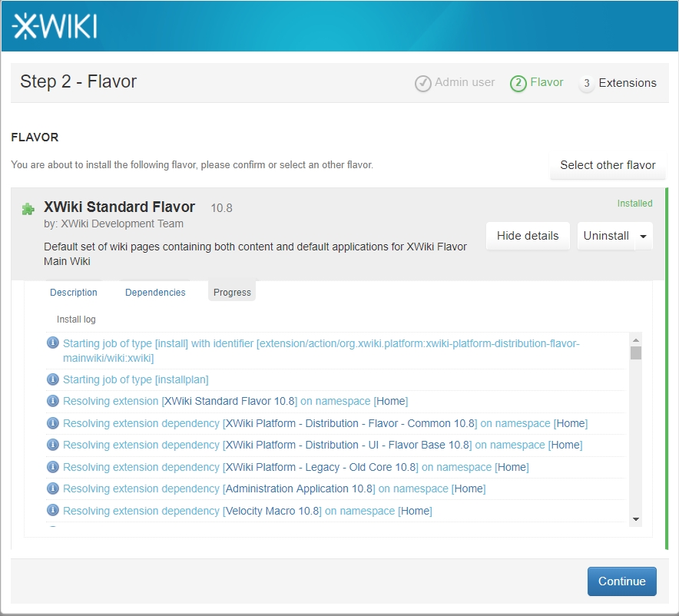This screenshot has width=679, height=616.
Task: Click the green extension puzzle icon
Action: (28, 209)
